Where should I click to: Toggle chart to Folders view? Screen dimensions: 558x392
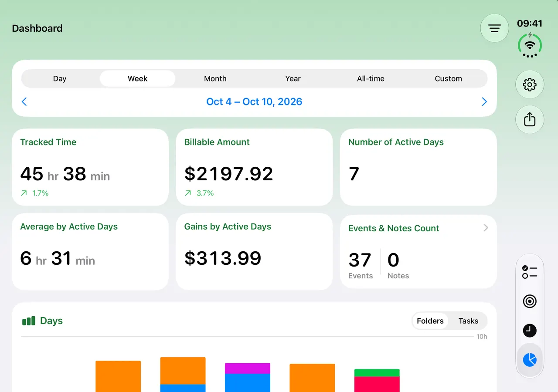pos(430,321)
